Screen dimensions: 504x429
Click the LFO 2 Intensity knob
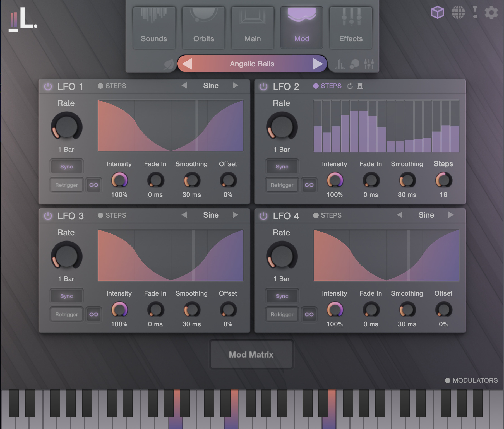[x=335, y=180]
